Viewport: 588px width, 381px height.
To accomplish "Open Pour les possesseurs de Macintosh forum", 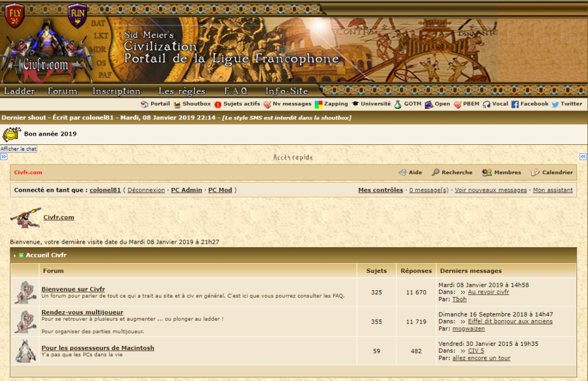I will (x=98, y=348).
